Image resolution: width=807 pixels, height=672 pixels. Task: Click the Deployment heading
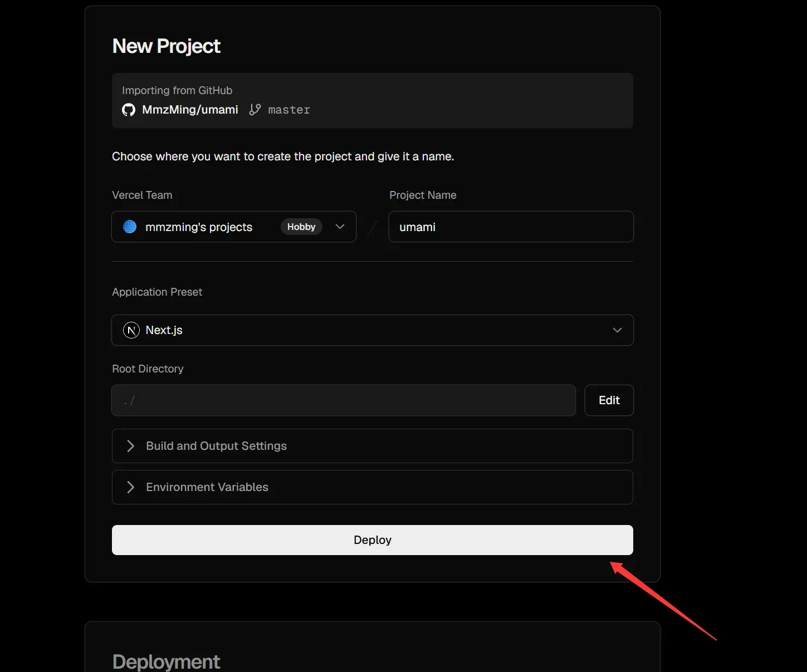click(x=167, y=661)
